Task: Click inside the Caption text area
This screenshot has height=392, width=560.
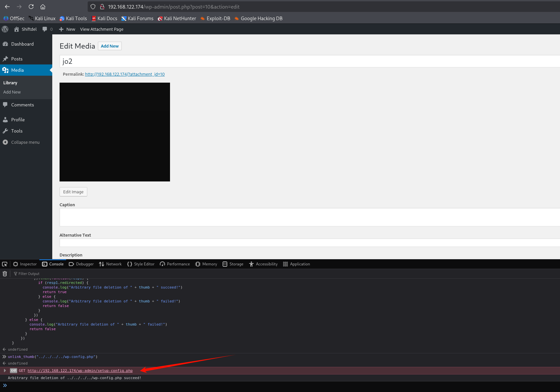Action: [x=310, y=217]
